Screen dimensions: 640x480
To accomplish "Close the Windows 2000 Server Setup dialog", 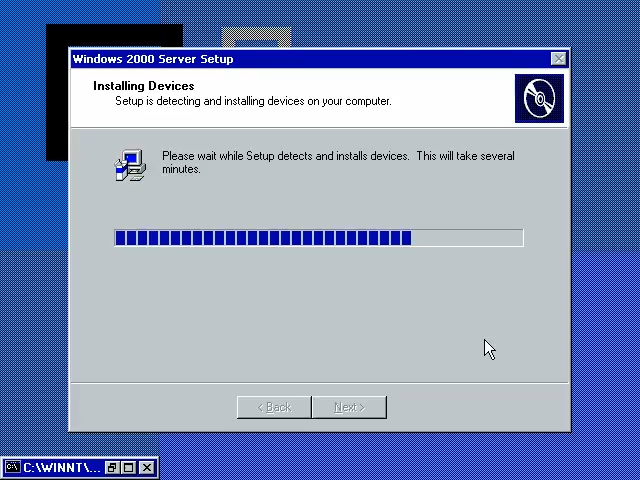I will pos(558,59).
